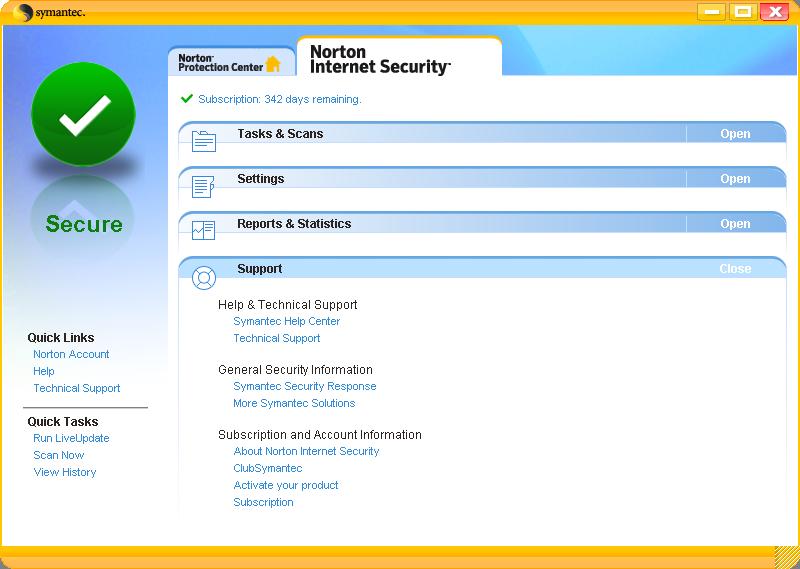Click the house icon on Norton Protection Center
The width and height of the screenshot is (800, 569).
tap(273, 64)
